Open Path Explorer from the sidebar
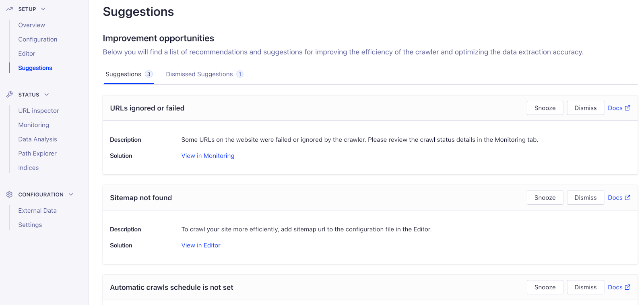The height and width of the screenshot is (305, 644). (x=37, y=153)
